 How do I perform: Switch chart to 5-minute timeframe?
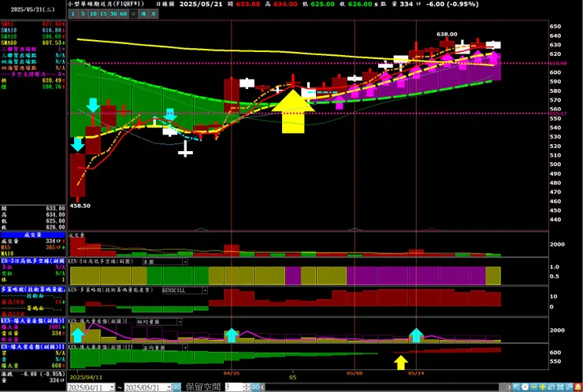coord(83,13)
